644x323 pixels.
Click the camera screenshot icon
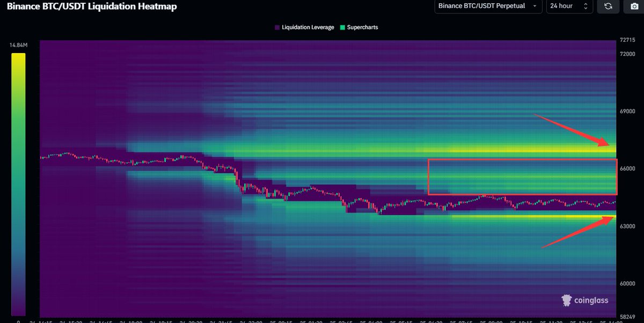(634, 6)
